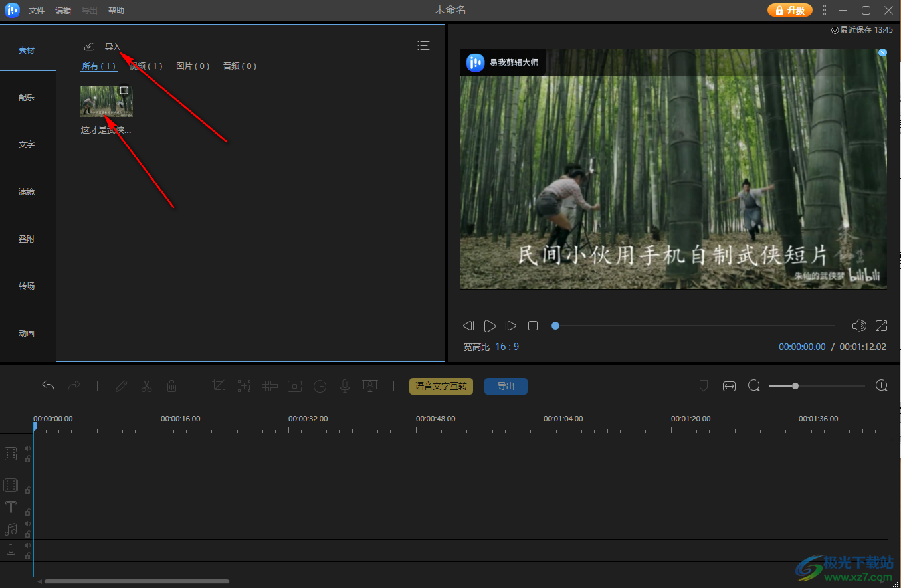Click the music track note icon
Viewport: 901px width, 588px height.
point(11,529)
